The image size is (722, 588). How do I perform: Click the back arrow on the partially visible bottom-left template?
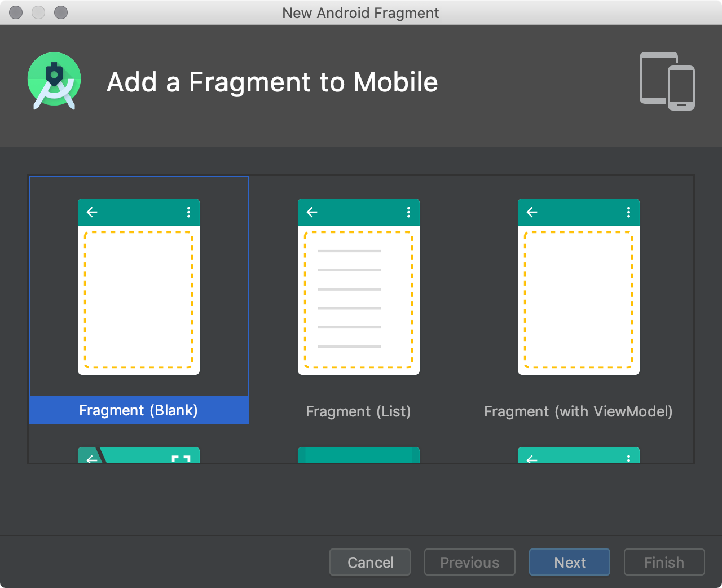click(x=92, y=460)
